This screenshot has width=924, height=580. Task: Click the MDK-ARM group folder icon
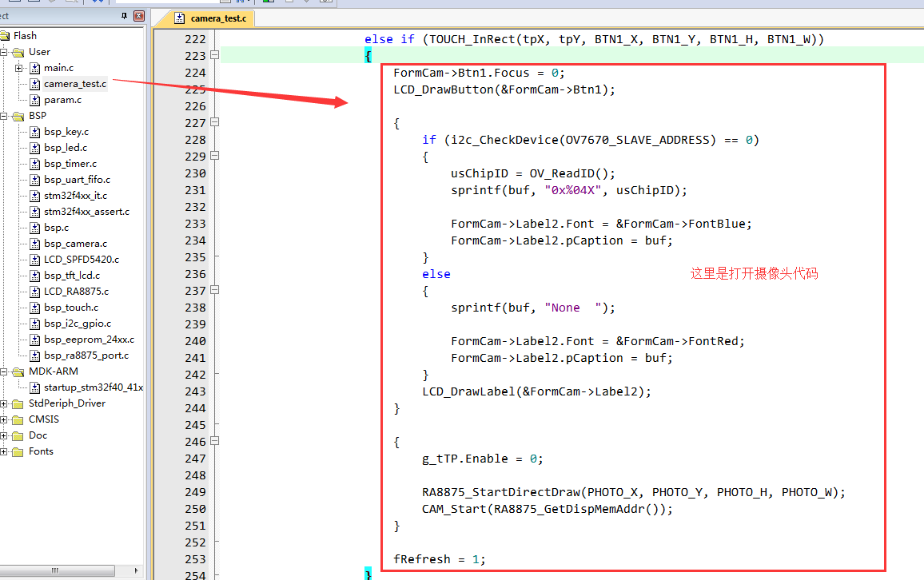coord(18,371)
